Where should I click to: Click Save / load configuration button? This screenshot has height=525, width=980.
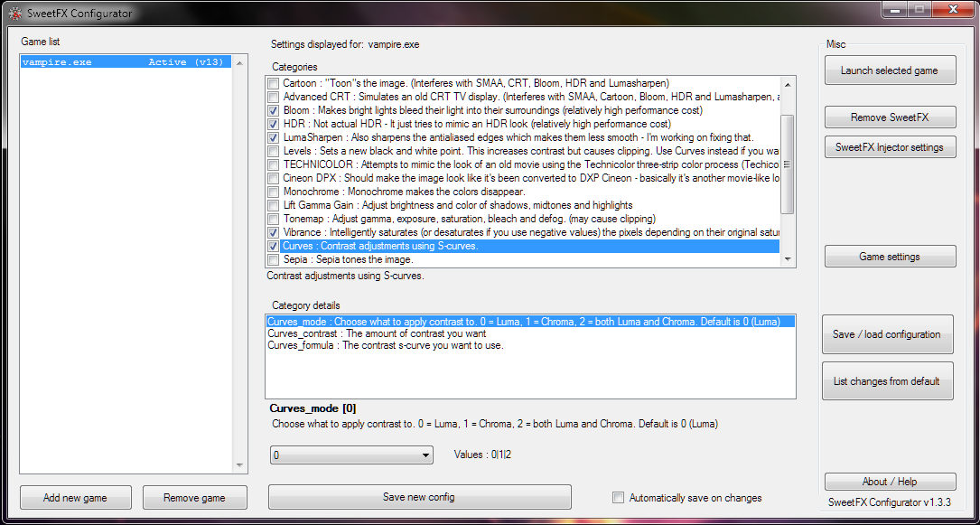click(888, 334)
